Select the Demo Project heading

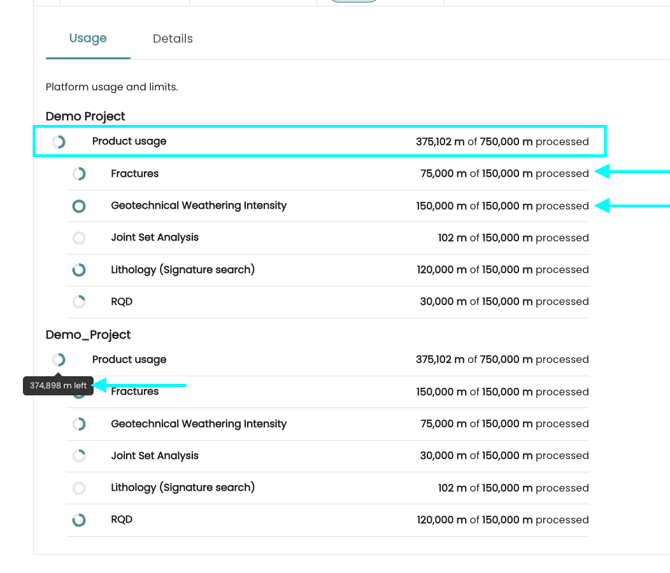click(85, 116)
